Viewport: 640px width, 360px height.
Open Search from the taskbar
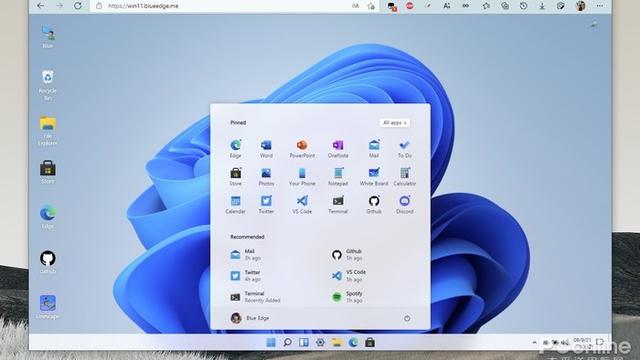coord(287,342)
